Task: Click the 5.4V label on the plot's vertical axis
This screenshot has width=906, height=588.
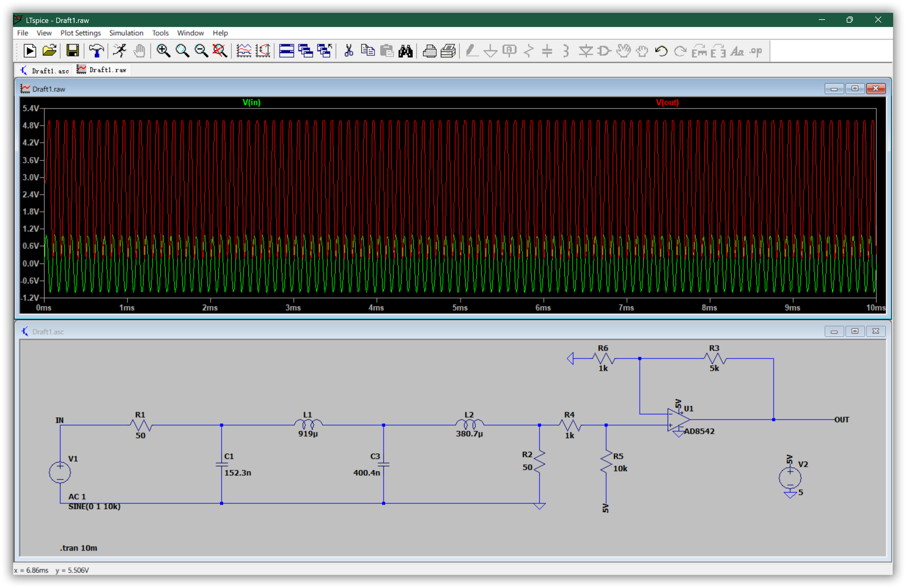Action: 31,108
